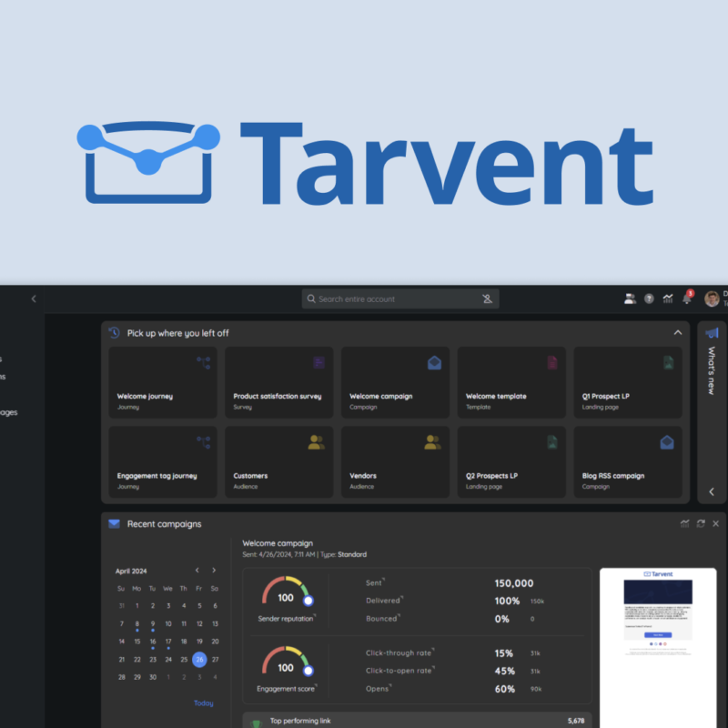Click the Sender reputation gauge
Image resolution: width=728 pixels, height=728 pixels.
[286, 592]
